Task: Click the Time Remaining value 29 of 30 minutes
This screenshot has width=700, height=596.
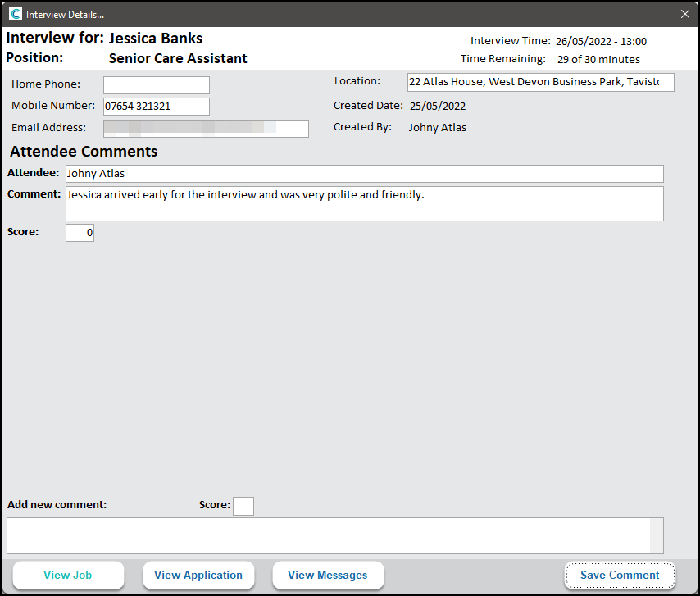Action: click(x=598, y=60)
